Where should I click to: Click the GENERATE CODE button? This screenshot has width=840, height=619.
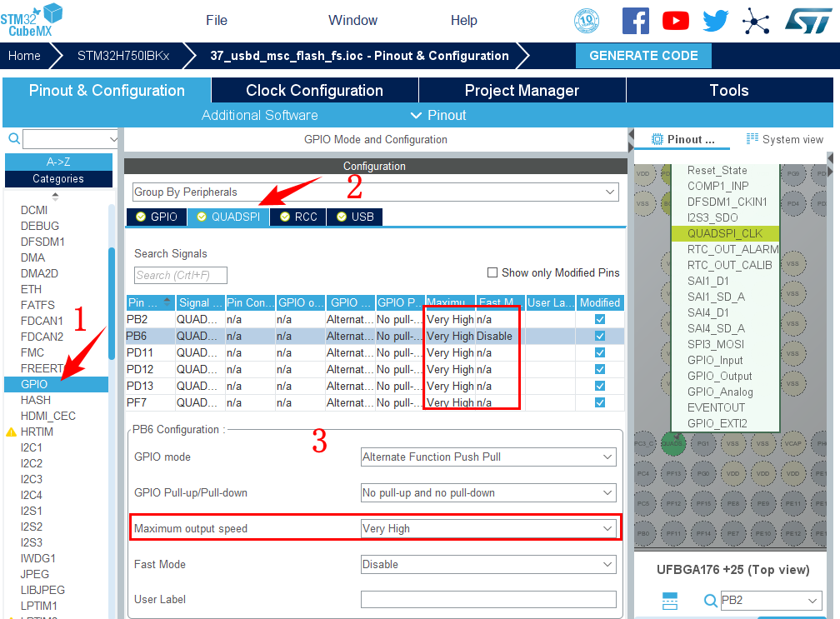click(x=643, y=56)
